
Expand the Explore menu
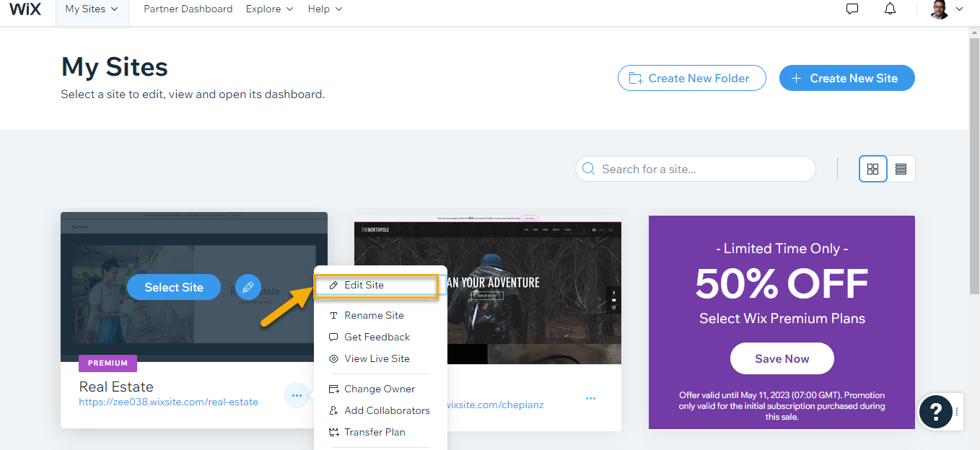pos(269,9)
